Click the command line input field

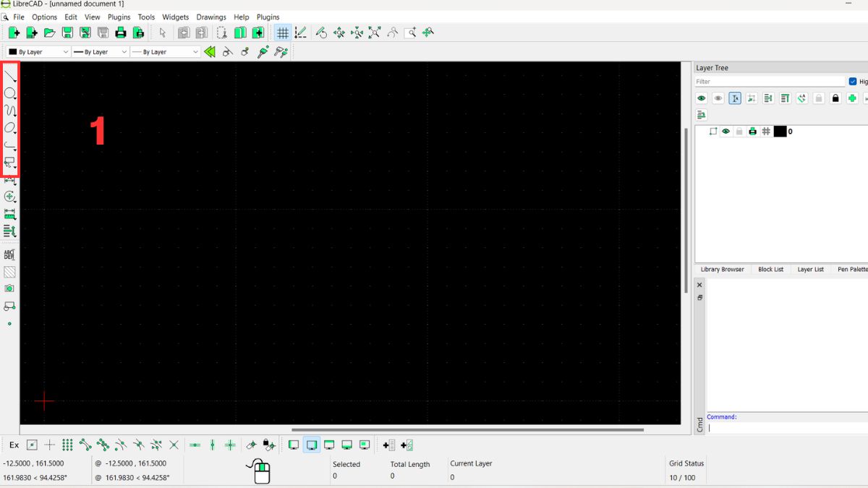tap(787, 428)
